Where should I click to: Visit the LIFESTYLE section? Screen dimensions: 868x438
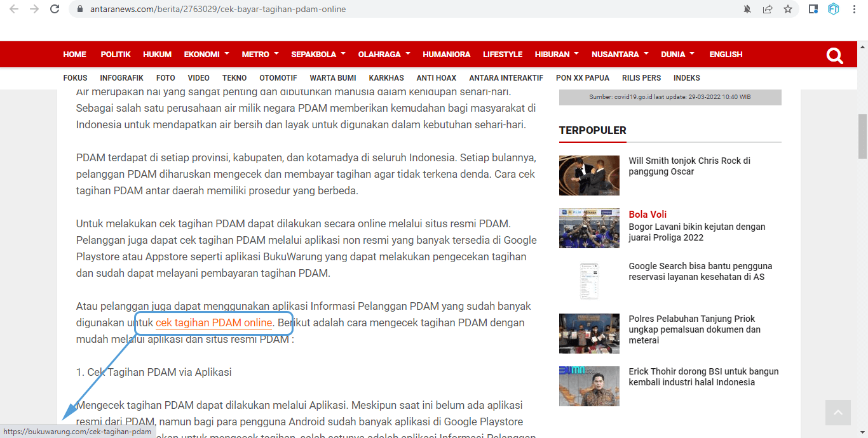coord(503,55)
